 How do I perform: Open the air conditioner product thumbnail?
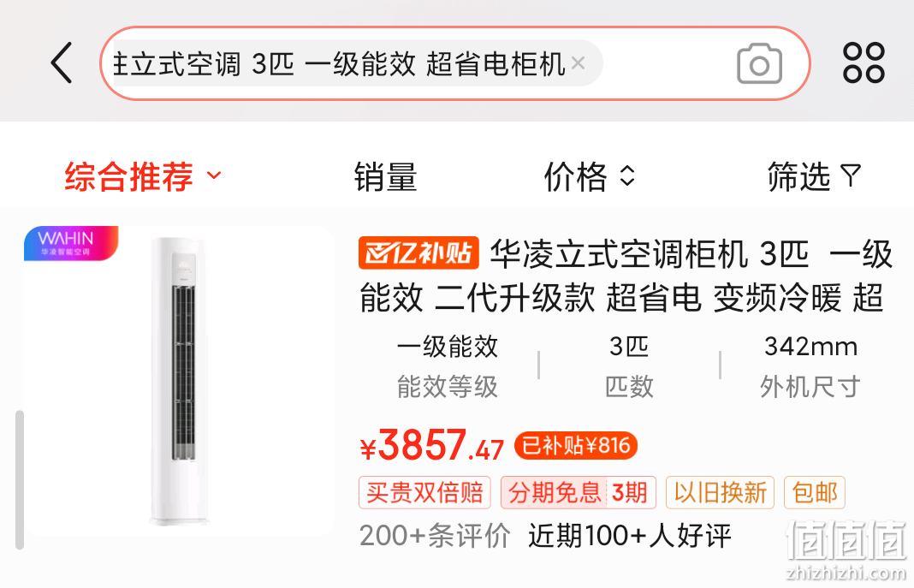click(178, 381)
